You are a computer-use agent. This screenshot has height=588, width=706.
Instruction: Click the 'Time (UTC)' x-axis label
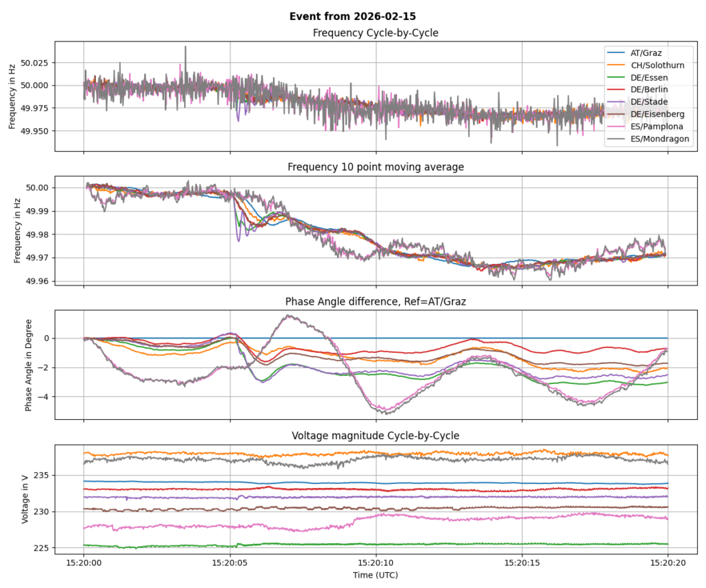pos(375,574)
